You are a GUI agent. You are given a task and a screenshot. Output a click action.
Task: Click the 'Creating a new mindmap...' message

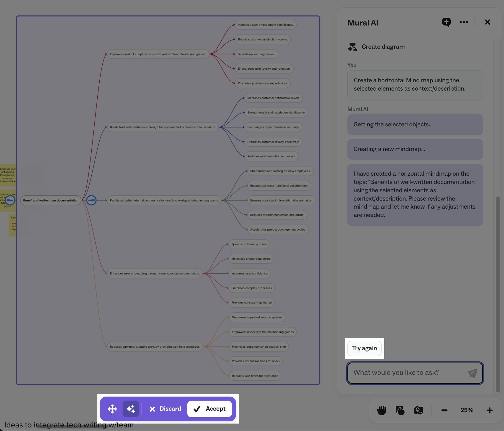pos(415,149)
